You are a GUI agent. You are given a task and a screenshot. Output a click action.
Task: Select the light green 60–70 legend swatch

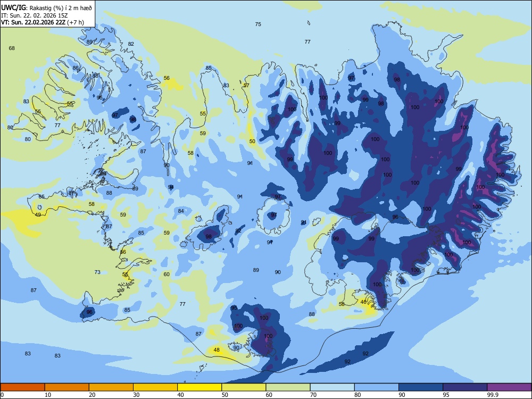click(x=288, y=387)
